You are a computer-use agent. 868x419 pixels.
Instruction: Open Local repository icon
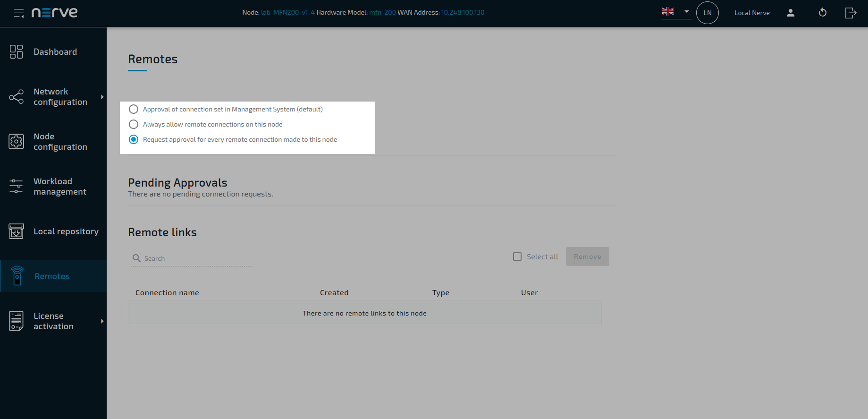[16, 231]
